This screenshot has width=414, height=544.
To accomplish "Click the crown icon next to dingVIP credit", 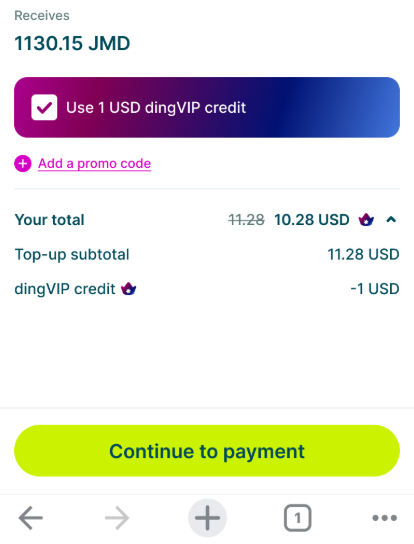I will (x=128, y=289).
